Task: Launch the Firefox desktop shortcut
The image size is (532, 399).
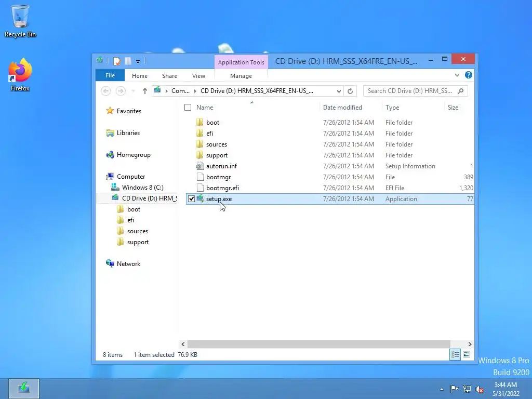Action: (x=20, y=75)
